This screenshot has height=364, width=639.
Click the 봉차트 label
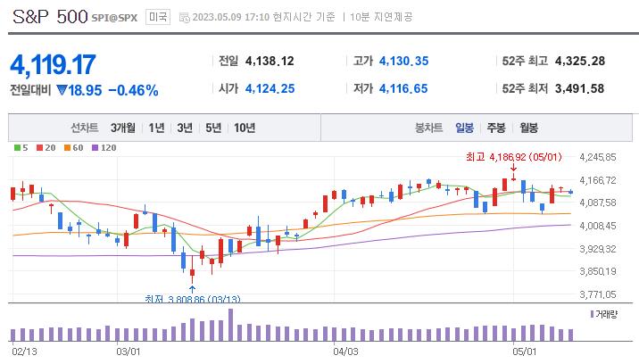[428, 128]
